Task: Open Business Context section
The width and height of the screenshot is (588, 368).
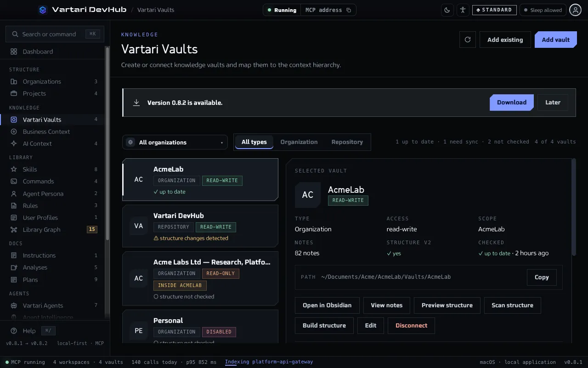Action: click(53, 132)
